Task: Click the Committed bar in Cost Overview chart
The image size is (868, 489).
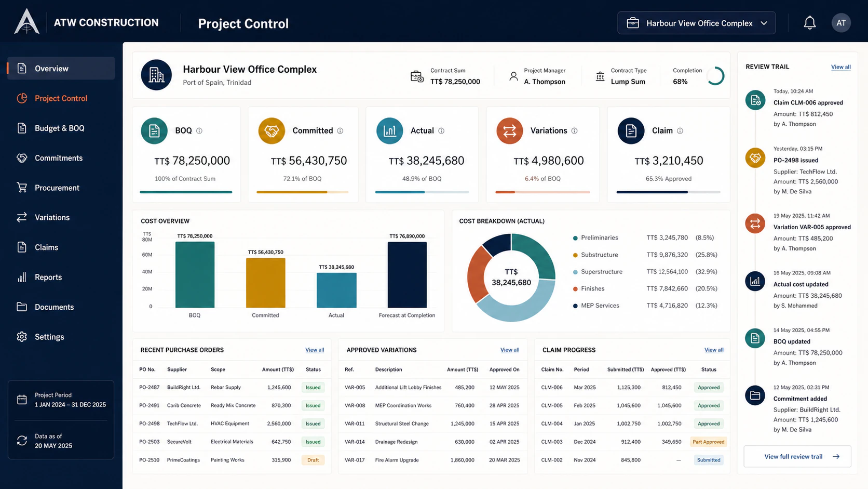Action: (265, 283)
